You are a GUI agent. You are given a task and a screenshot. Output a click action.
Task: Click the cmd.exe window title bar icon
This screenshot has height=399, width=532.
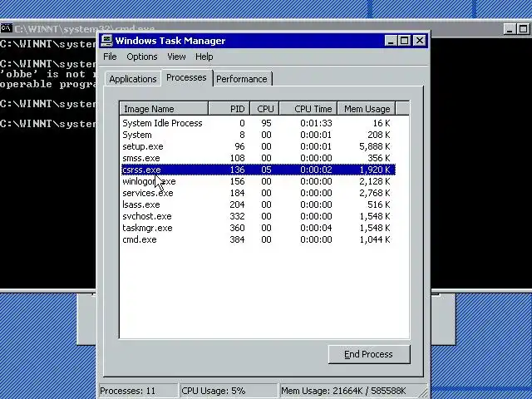click(6, 28)
